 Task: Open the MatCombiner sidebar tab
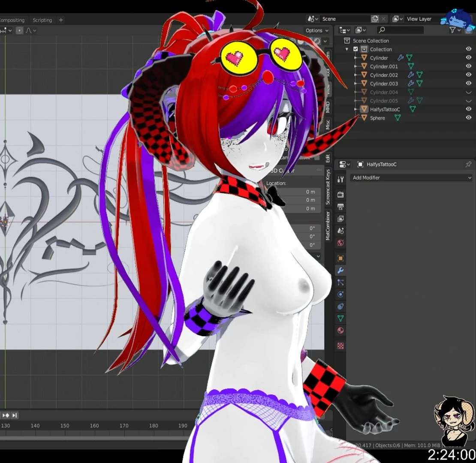pyautogui.click(x=328, y=225)
